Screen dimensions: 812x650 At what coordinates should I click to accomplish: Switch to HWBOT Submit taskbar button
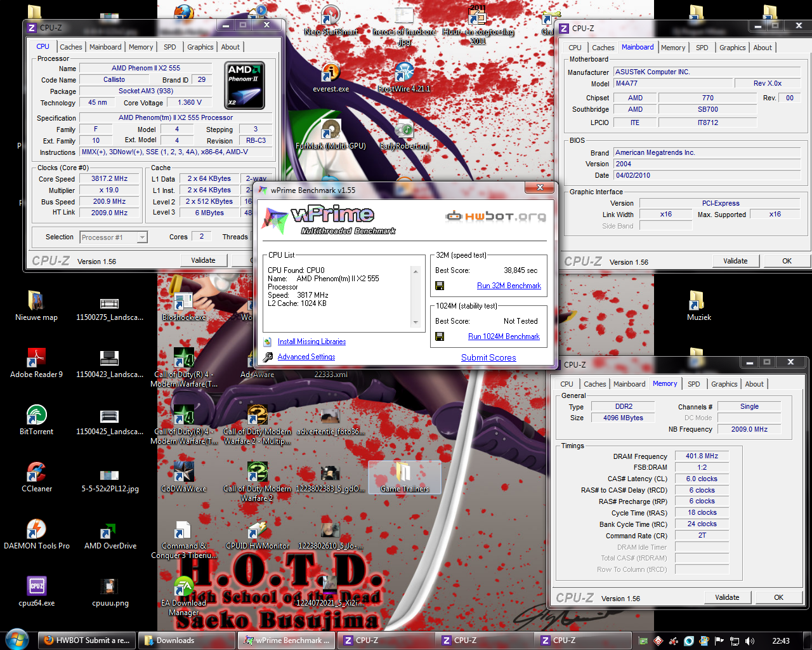point(86,640)
